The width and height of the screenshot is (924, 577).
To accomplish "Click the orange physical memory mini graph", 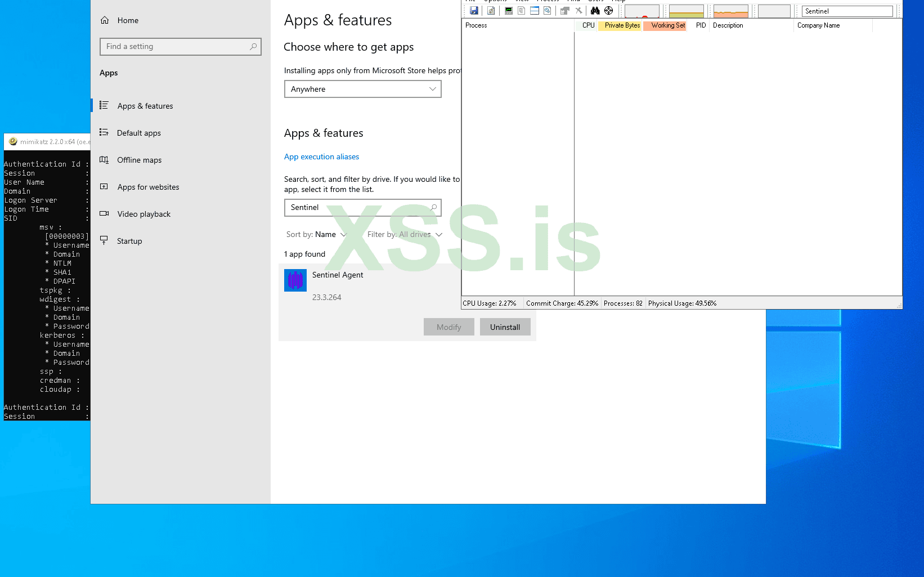I will pyautogui.click(x=731, y=11).
